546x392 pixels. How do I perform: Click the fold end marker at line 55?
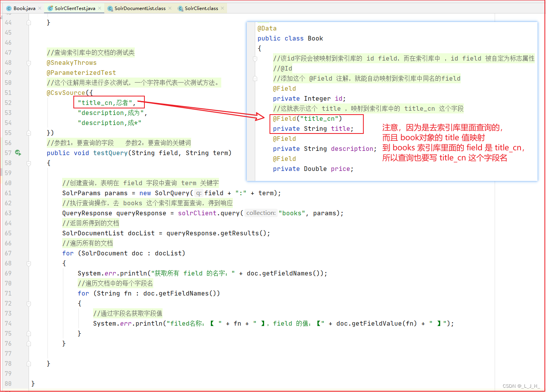pyautogui.click(x=29, y=133)
